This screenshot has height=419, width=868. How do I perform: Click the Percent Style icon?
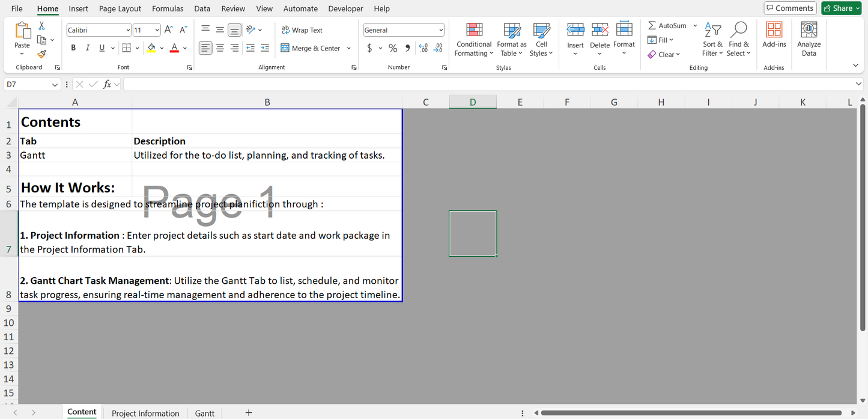(x=393, y=48)
